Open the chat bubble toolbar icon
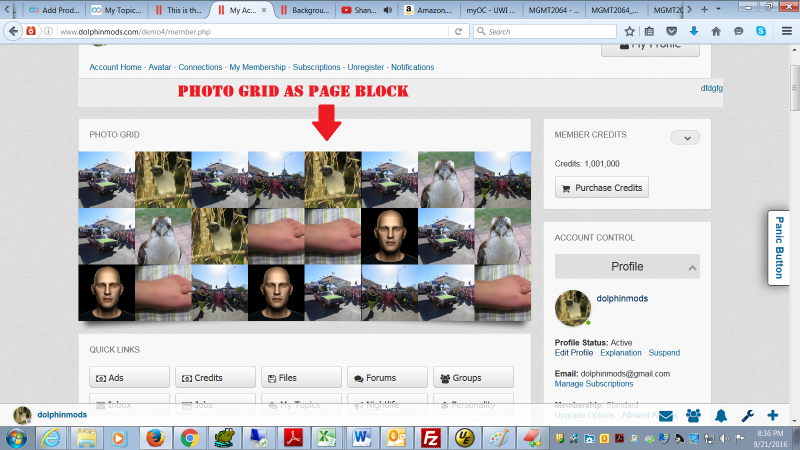Screen dimensions: 800x450 (738, 32)
